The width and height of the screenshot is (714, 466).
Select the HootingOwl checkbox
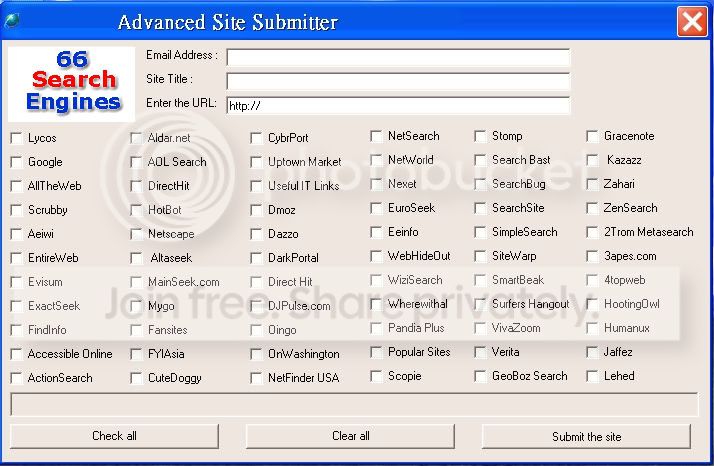pyautogui.click(x=592, y=304)
